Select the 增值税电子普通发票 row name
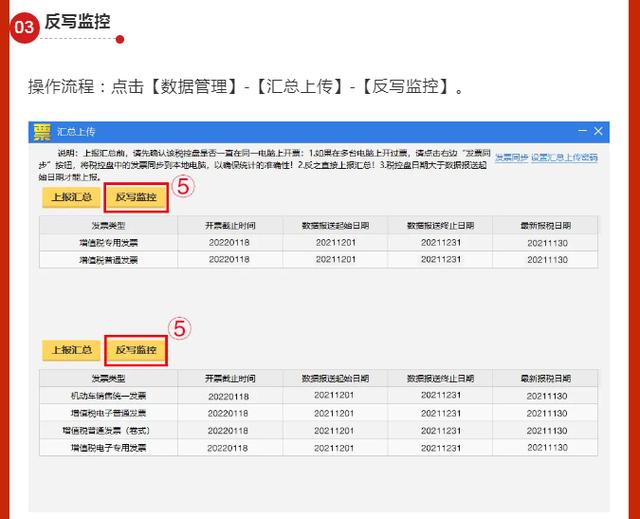Screen dimensions: 640x519 point(109,413)
